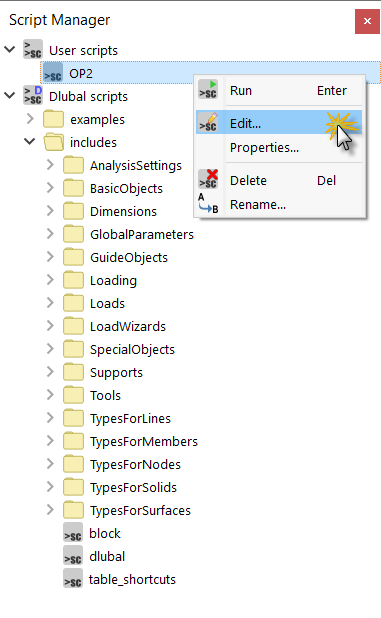Expand the TypesForSurfaces folder chevron

coord(50,510)
